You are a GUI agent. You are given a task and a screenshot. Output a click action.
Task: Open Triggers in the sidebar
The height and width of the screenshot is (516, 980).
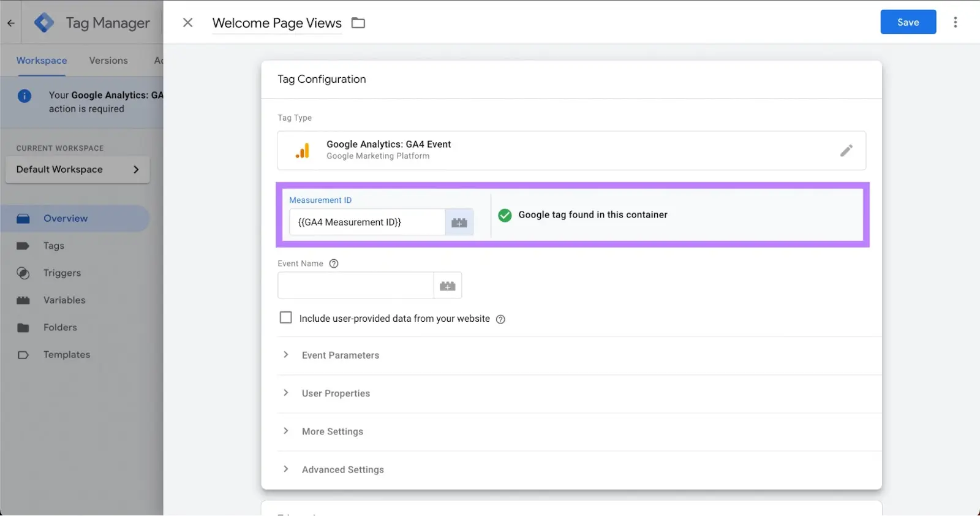[62, 273]
